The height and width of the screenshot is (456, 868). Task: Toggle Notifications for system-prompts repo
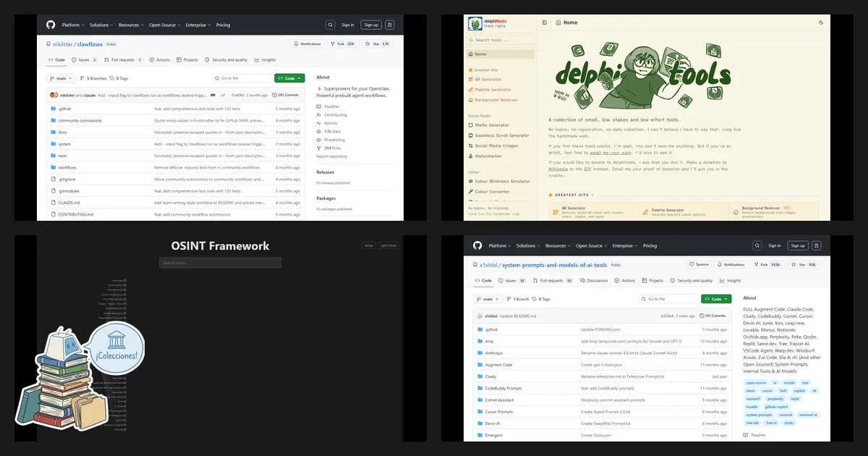click(x=731, y=265)
